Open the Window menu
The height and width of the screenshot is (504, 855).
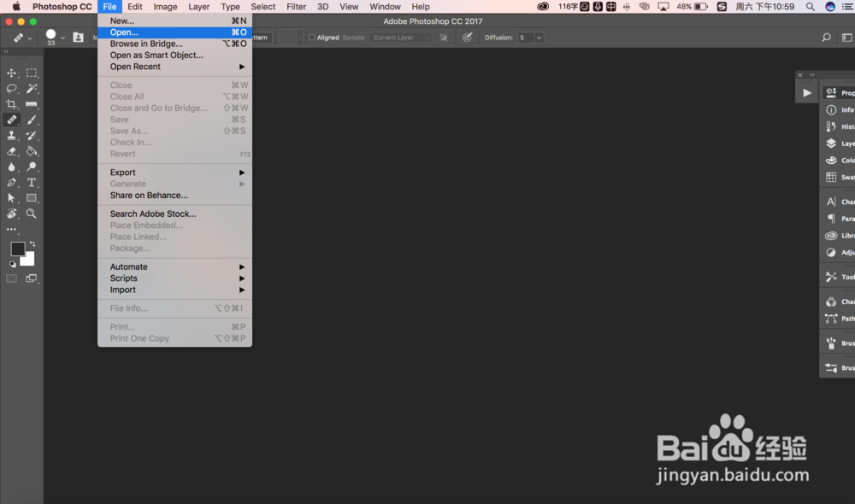point(385,7)
